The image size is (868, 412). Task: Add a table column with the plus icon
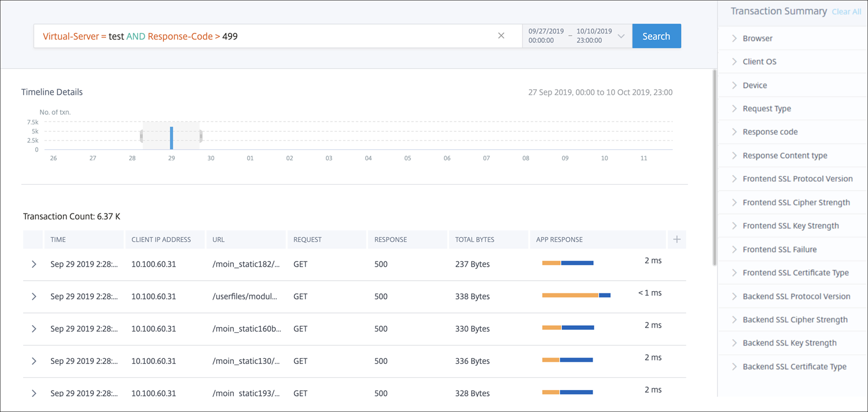pyautogui.click(x=676, y=240)
